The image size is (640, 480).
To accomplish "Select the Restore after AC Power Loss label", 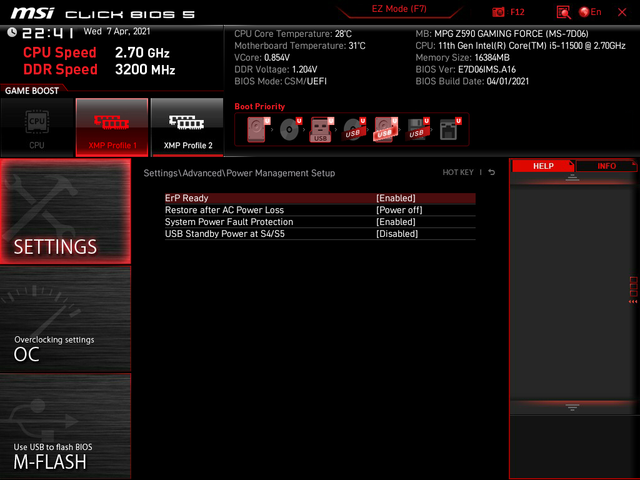I will tap(224, 210).
